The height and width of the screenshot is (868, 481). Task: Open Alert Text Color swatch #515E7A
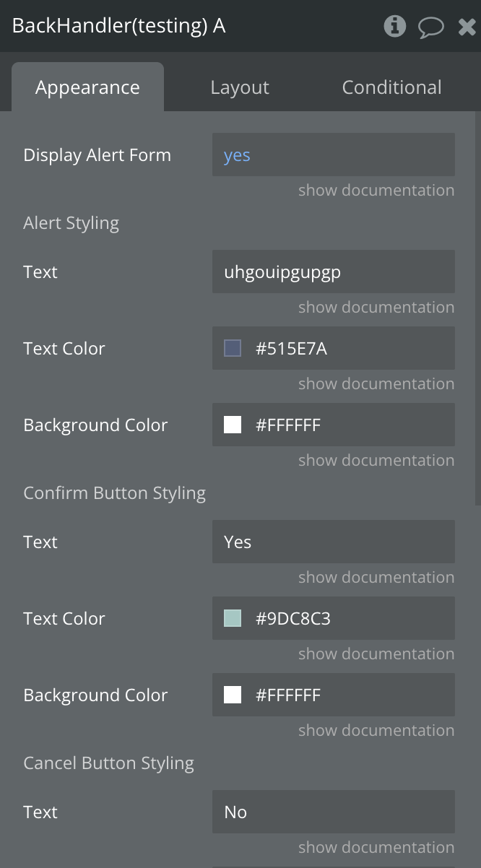(x=233, y=349)
